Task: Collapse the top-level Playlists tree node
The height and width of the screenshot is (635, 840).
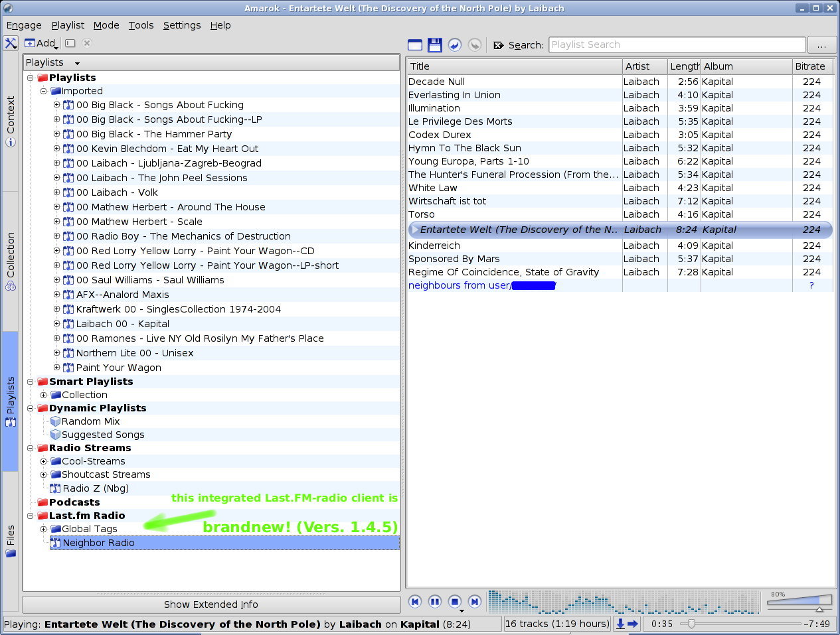Action: click(30, 78)
